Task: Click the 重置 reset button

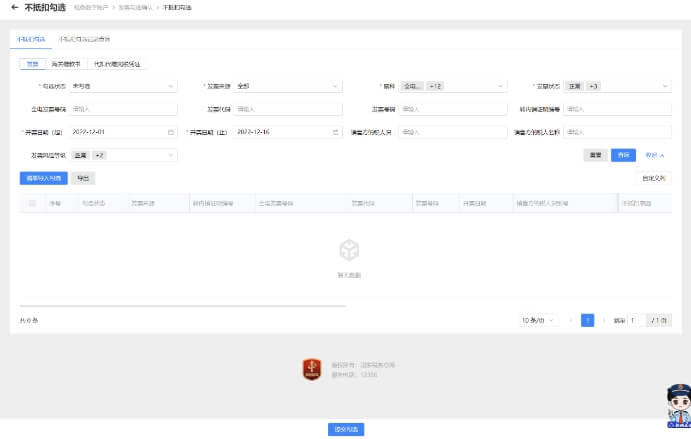Action: [x=595, y=155]
